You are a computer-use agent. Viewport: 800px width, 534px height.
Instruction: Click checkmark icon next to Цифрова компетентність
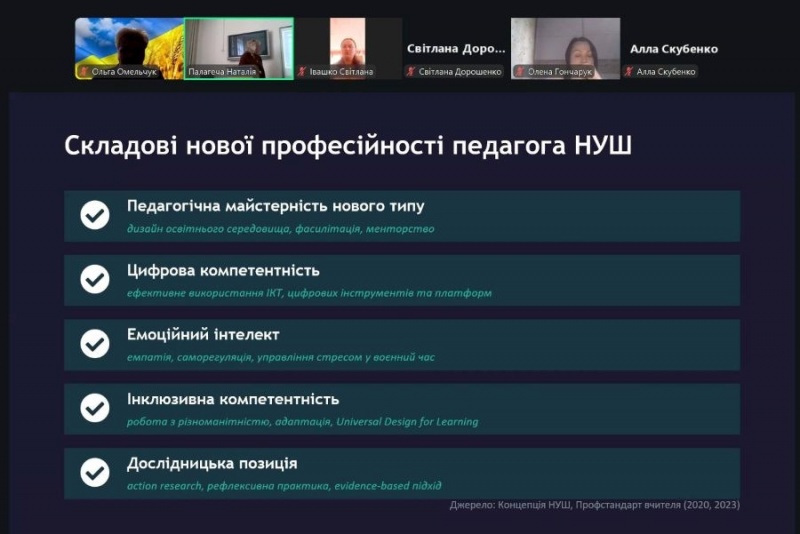point(95,279)
